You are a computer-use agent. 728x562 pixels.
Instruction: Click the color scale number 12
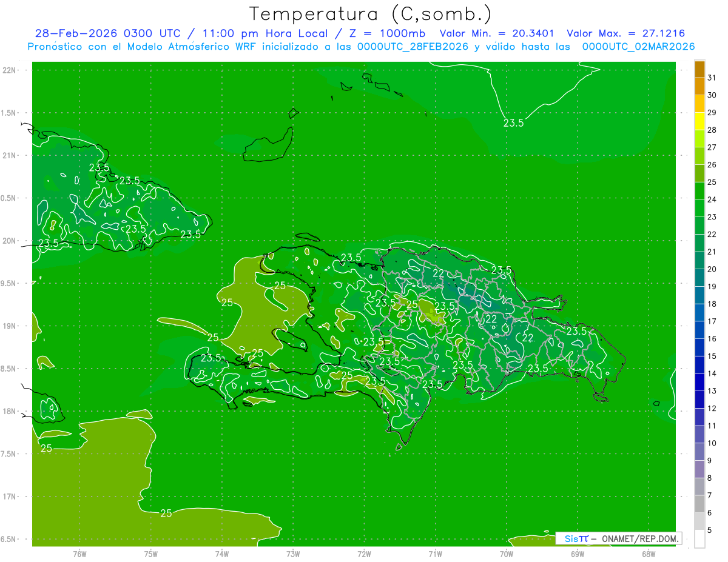coord(712,409)
